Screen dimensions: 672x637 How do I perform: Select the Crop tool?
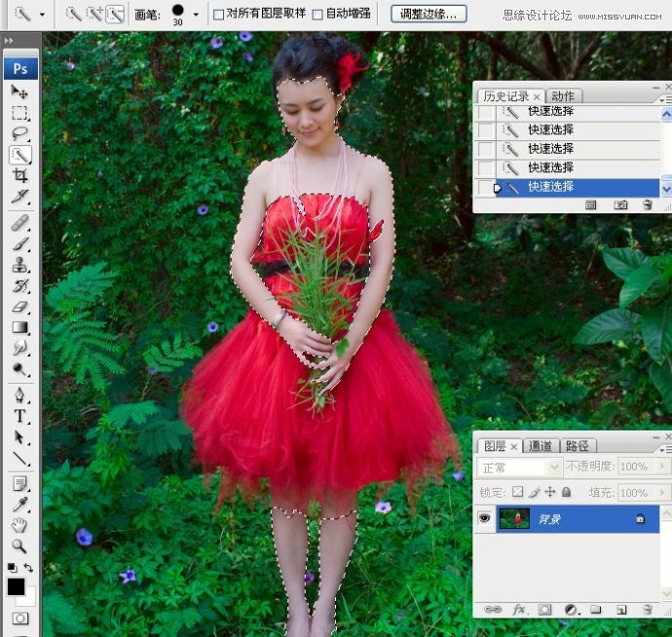click(x=19, y=175)
